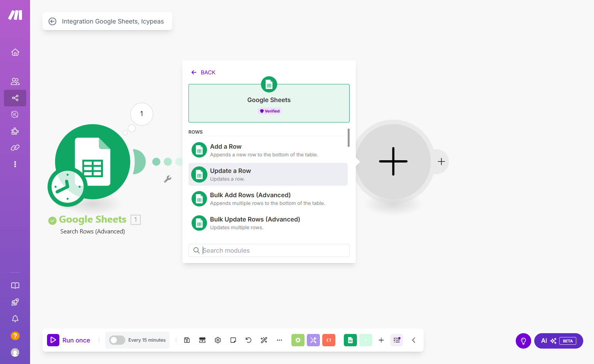
Task: Open the purple lightbulb tips button
Action: pyautogui.click(x=523, y=341)
